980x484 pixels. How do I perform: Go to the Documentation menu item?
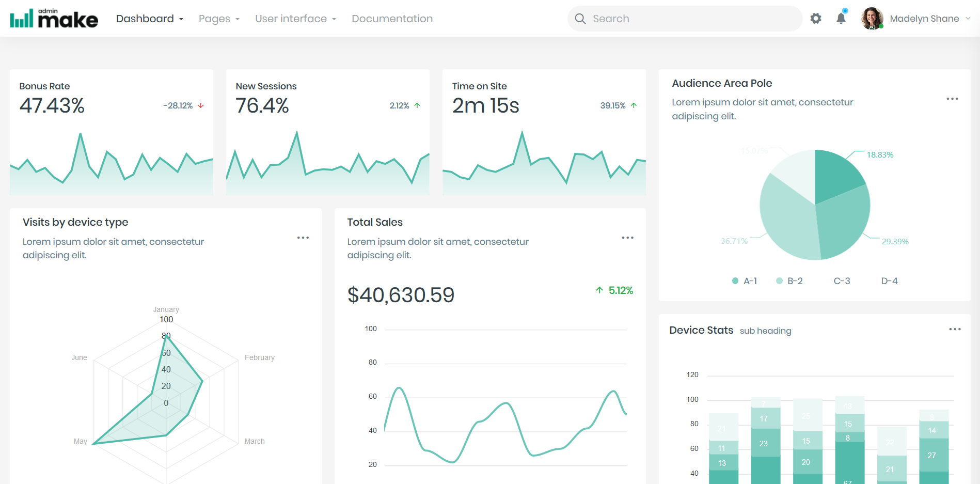click(392, 19)
